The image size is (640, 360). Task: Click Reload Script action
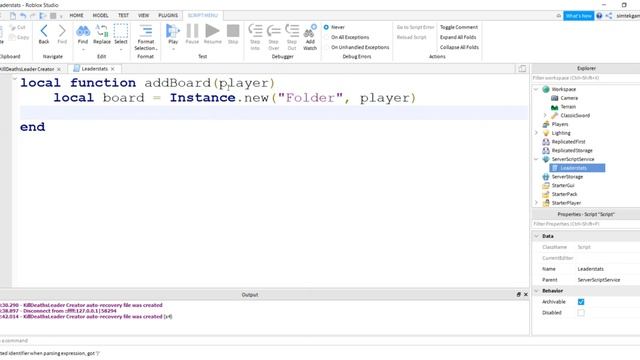(x=411, y=37)
